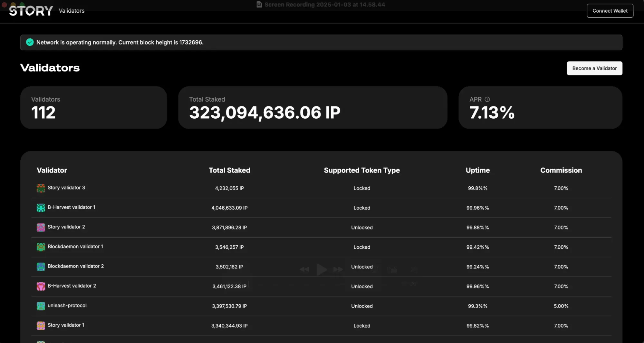Click the 3,397,530.79 IP staked value
Viewport: 644px width, 343px height.
click(x=229, y=306)
